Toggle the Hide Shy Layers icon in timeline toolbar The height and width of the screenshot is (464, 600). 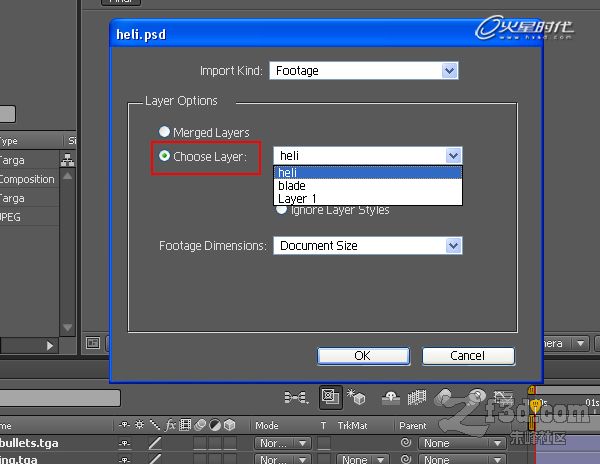391,397
